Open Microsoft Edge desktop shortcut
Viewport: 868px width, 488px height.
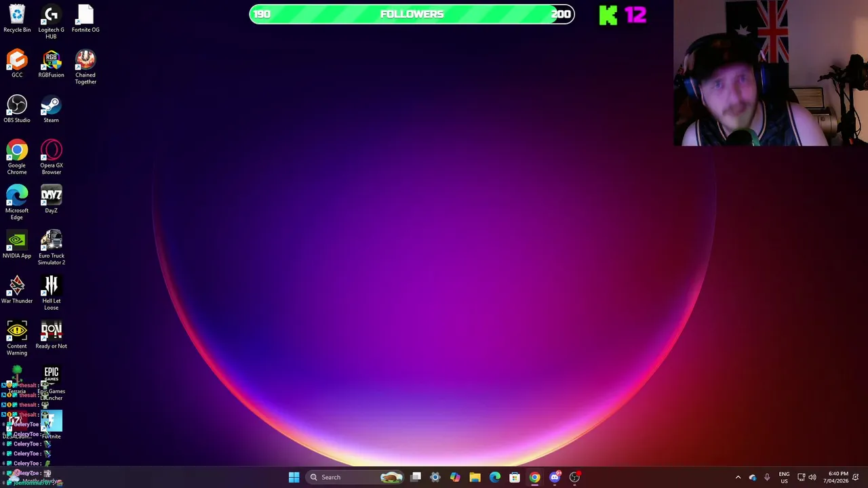(x=17, y=203)
